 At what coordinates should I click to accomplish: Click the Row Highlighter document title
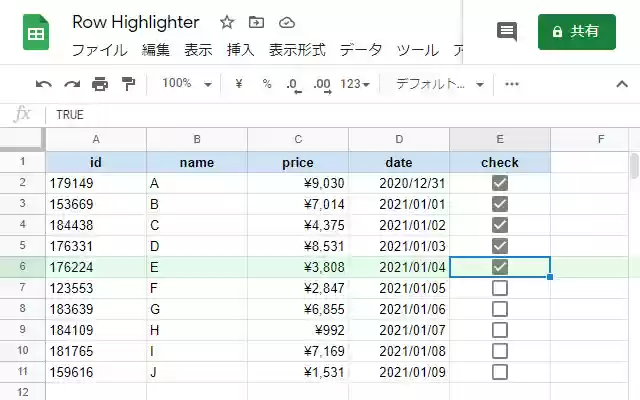pyautogui.click(x=136, y=22)
